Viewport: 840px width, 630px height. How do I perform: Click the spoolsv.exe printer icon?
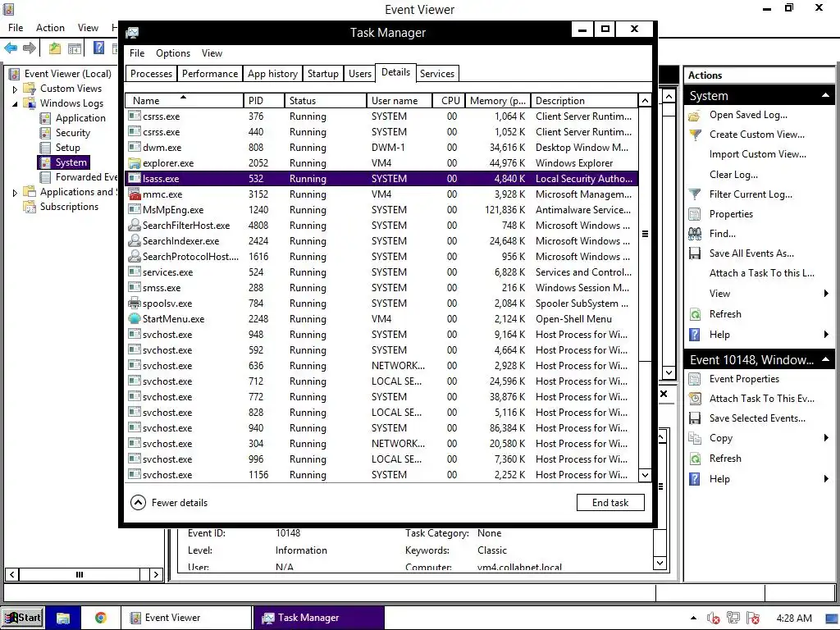(135, 304)
